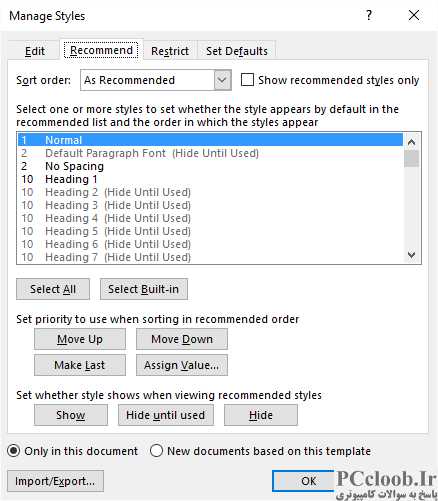This screenshot has width=438, height=501.
Task: Open Import/Export button
Action: point(55,481)
